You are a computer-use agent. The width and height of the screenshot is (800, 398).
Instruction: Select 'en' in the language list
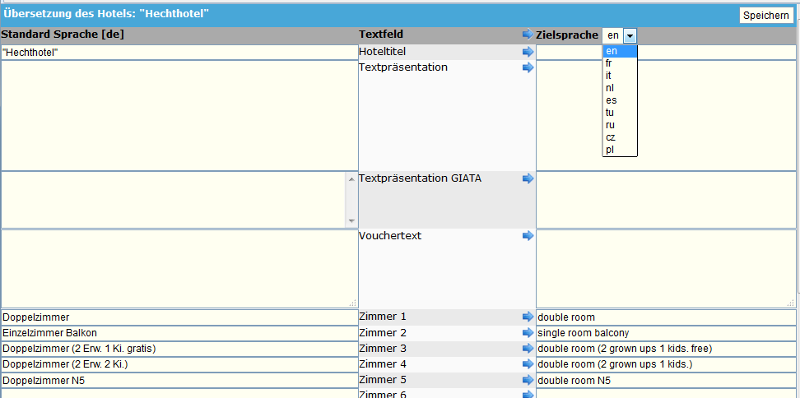pyautogui.click(x=620, y=51)
